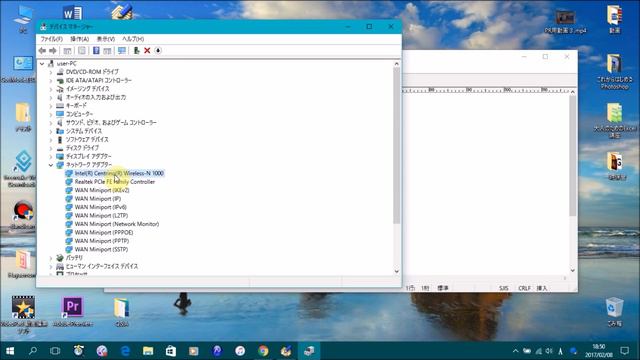Viewport: 640px width, 360px height.
Task: Open Microsoft Store from taskbar
Action: tap(171, 351)
